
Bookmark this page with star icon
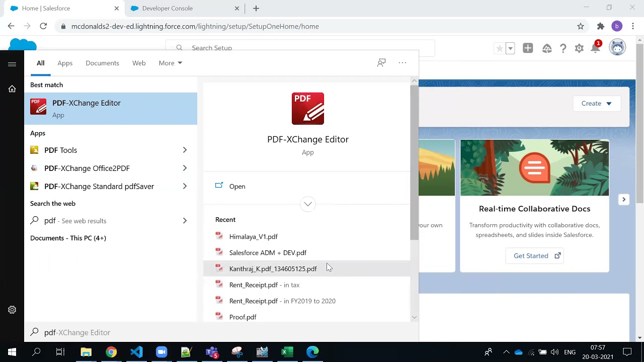[x=581, y=26]
